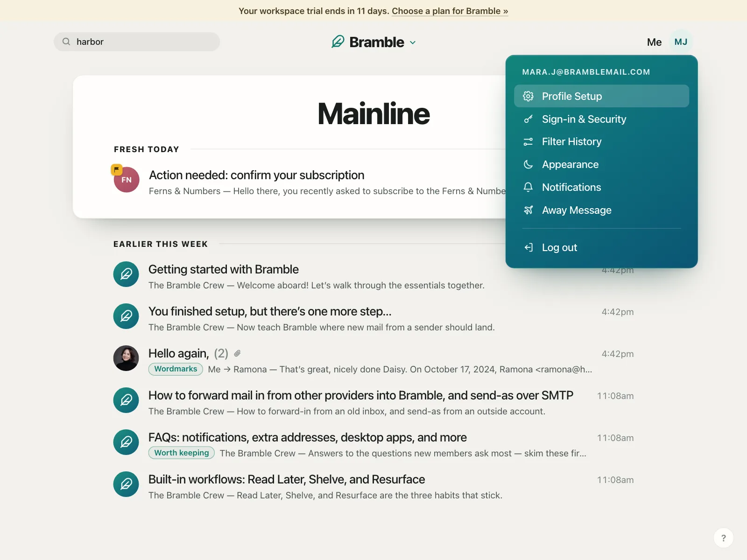Click the 11:08am time on FAQs message
This screenshot has width=747, height=560.
click(615, 438)
